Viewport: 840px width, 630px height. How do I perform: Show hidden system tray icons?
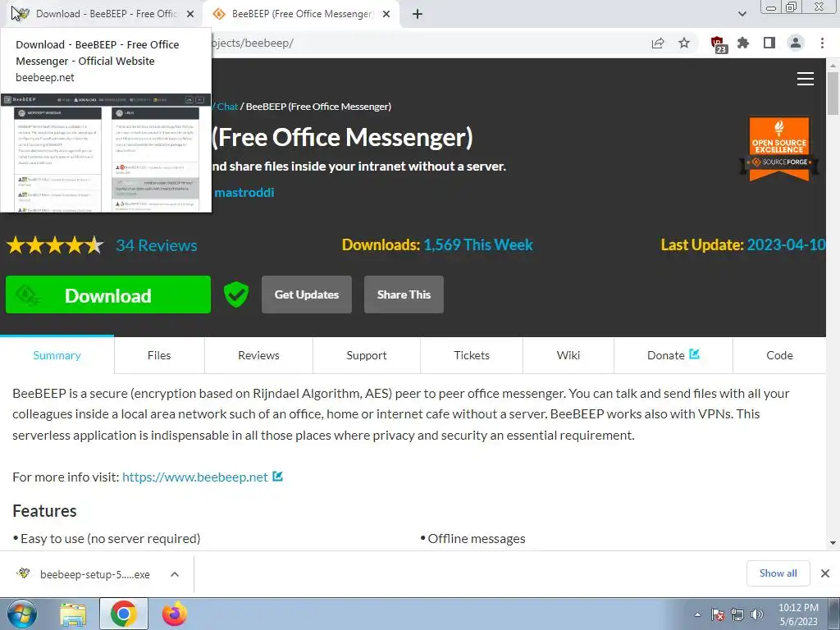(697, 614)
